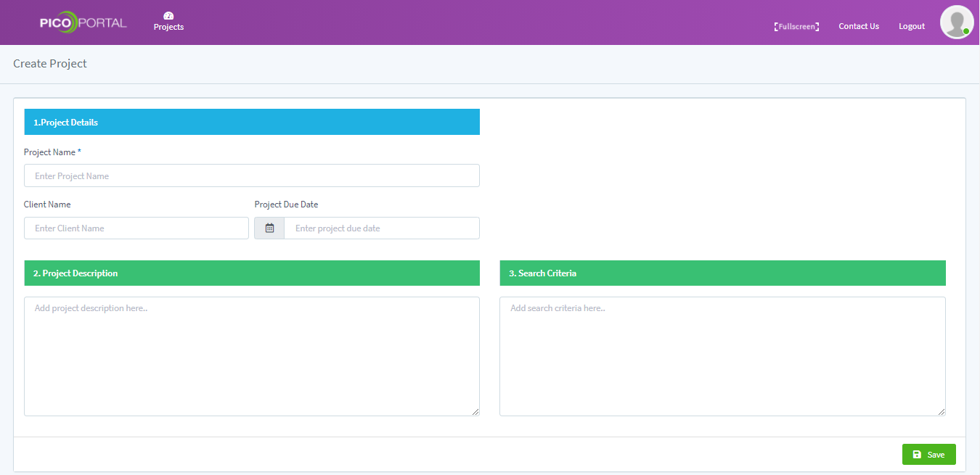Click the floppy disk icon on Save

click(917, 455)
